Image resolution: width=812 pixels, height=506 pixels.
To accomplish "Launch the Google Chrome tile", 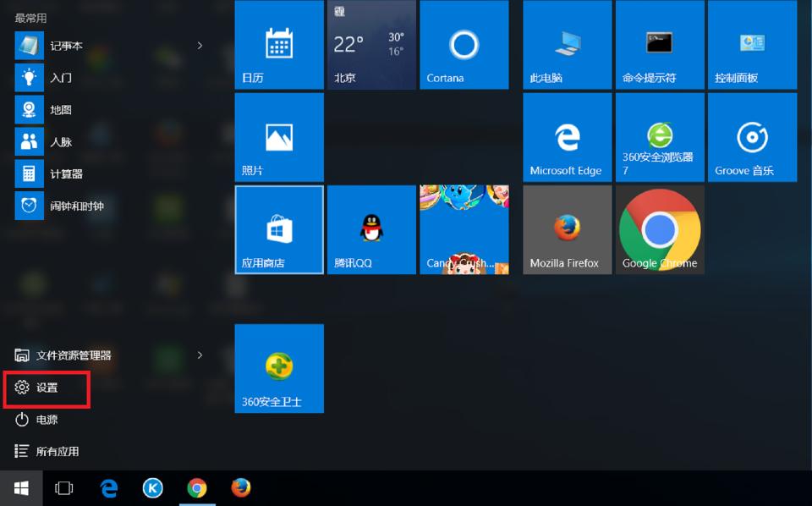I will 660,229.
